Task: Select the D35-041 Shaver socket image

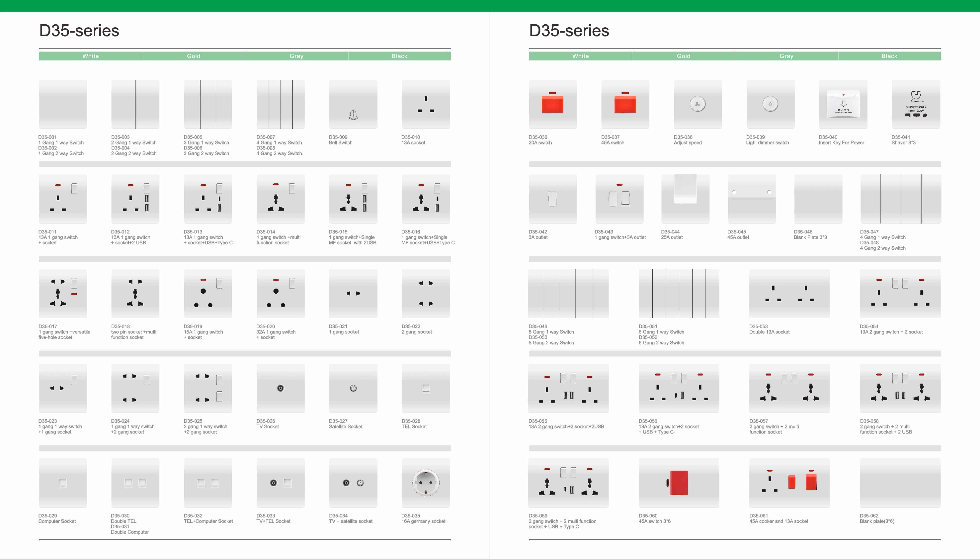Action: pos(916,104)
